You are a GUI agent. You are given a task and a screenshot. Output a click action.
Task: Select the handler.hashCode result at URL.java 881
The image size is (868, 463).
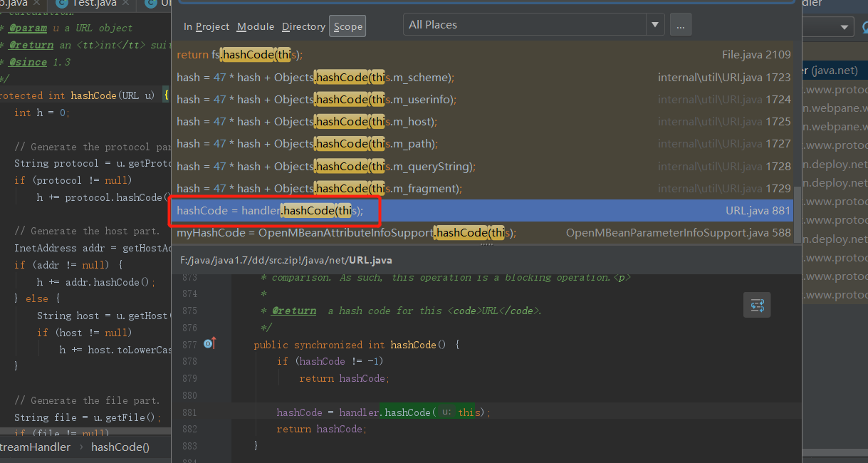coord(484,210)
